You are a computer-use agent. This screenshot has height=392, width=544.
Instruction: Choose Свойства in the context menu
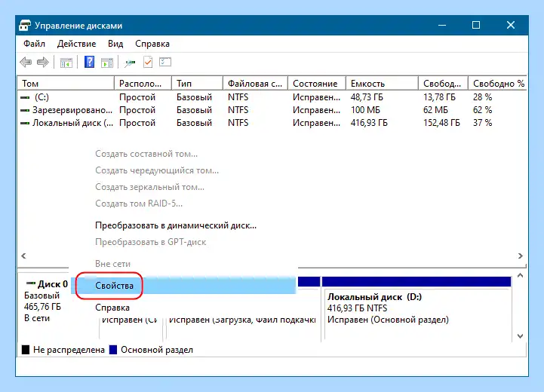pos(183,286)
